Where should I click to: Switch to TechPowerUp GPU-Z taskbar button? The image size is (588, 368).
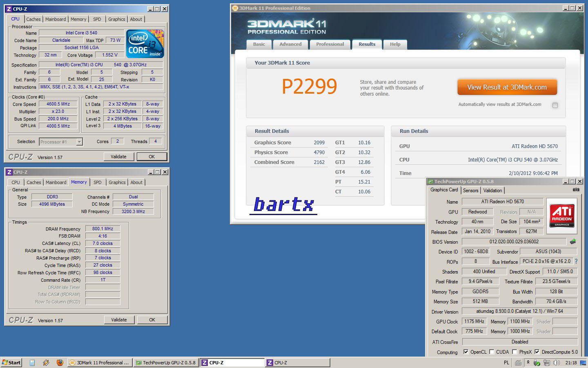166,362
